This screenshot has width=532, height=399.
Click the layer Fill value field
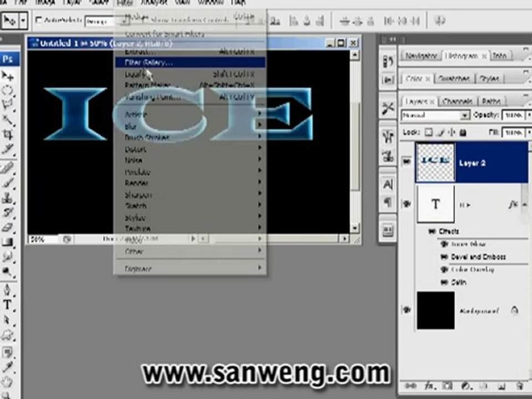pos(513,132)
